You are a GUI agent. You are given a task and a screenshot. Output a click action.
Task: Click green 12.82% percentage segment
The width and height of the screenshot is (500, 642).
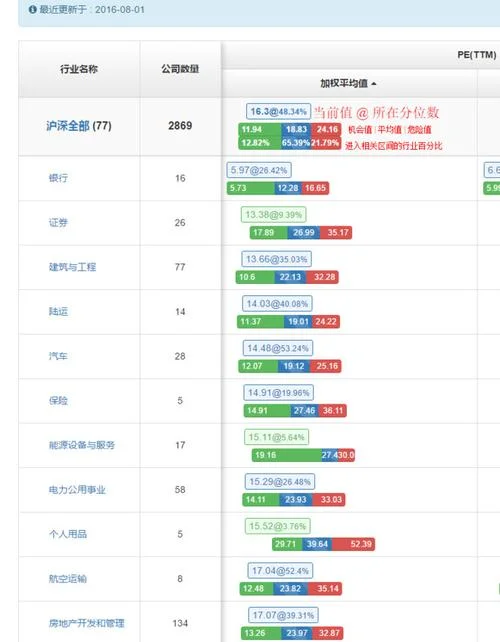click(260, 143)
